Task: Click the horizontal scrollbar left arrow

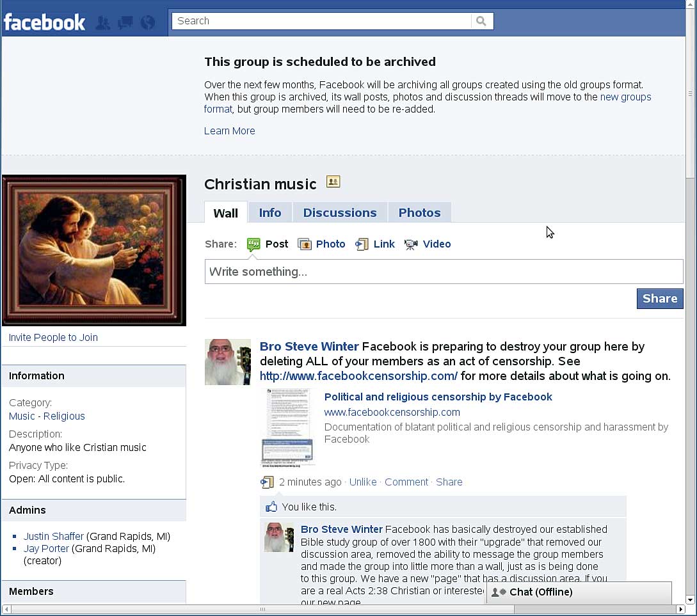Action: click(6, 610)
